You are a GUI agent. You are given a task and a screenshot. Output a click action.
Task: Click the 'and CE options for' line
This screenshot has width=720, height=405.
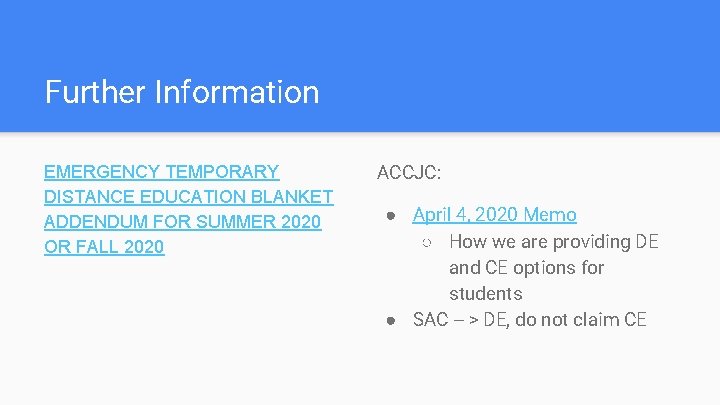click(x=527, y=268)
